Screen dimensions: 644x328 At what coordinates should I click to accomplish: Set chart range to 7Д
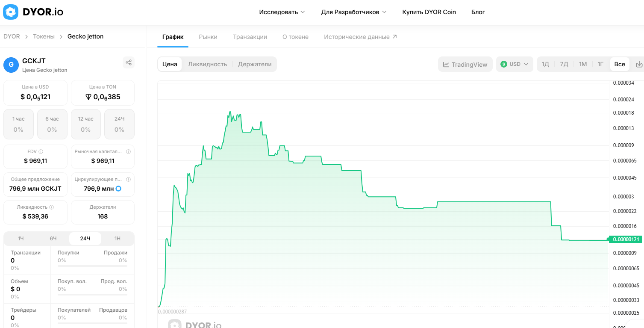click(x=564, y=64)
